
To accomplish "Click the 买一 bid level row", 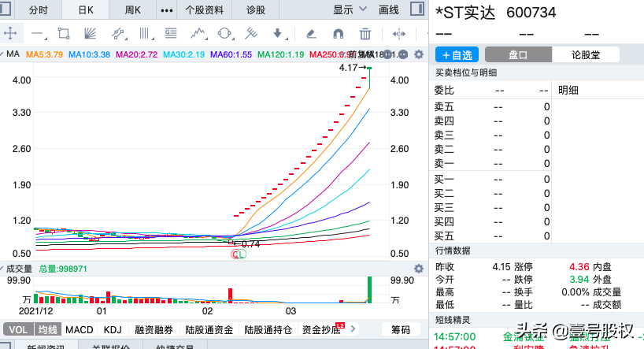I will (491, 180).
